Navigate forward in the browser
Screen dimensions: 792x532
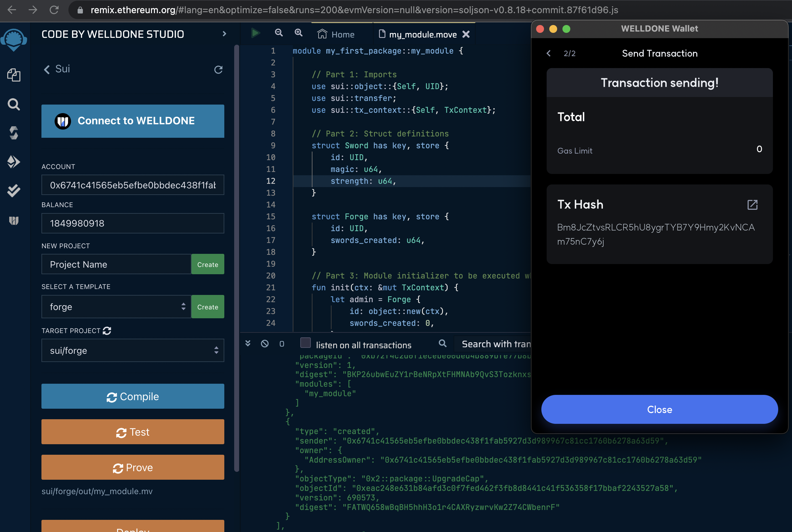[33, 10]
